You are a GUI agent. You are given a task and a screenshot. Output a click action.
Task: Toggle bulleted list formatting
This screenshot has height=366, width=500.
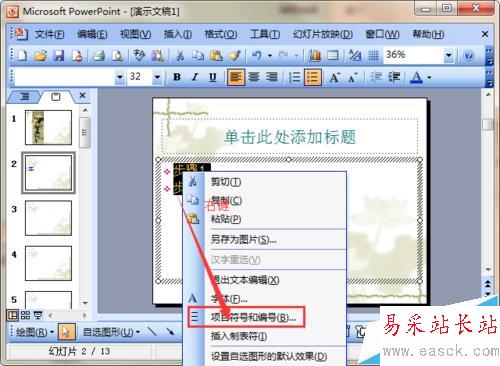click(x=313, y=77)
